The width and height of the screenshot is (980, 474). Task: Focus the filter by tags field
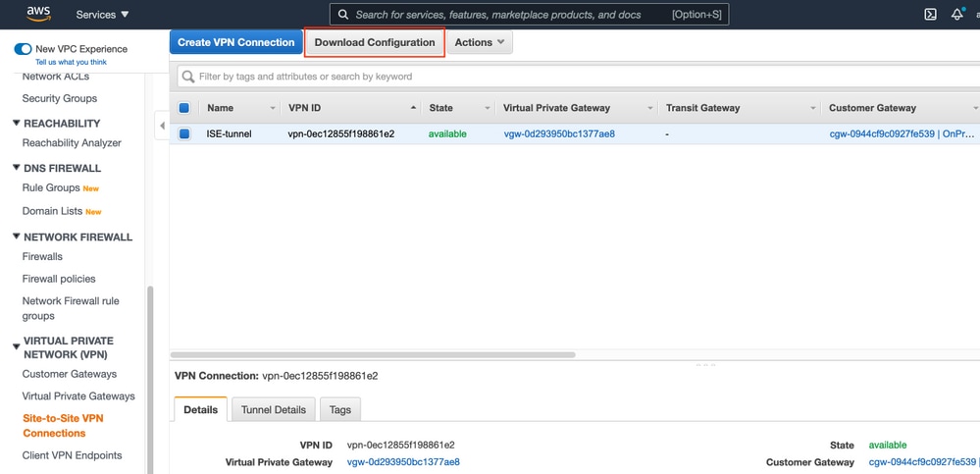click(x=578, y=77)
